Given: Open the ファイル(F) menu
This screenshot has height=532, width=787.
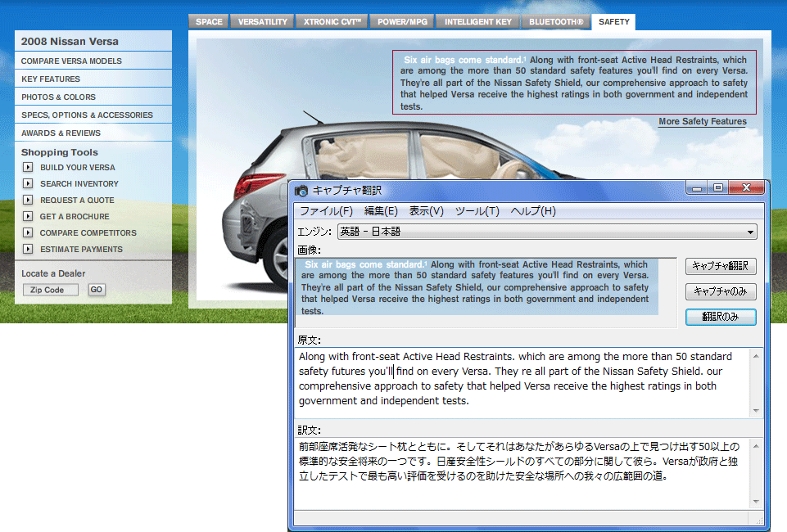Looking at the screenshot, I should click(326, 211).
